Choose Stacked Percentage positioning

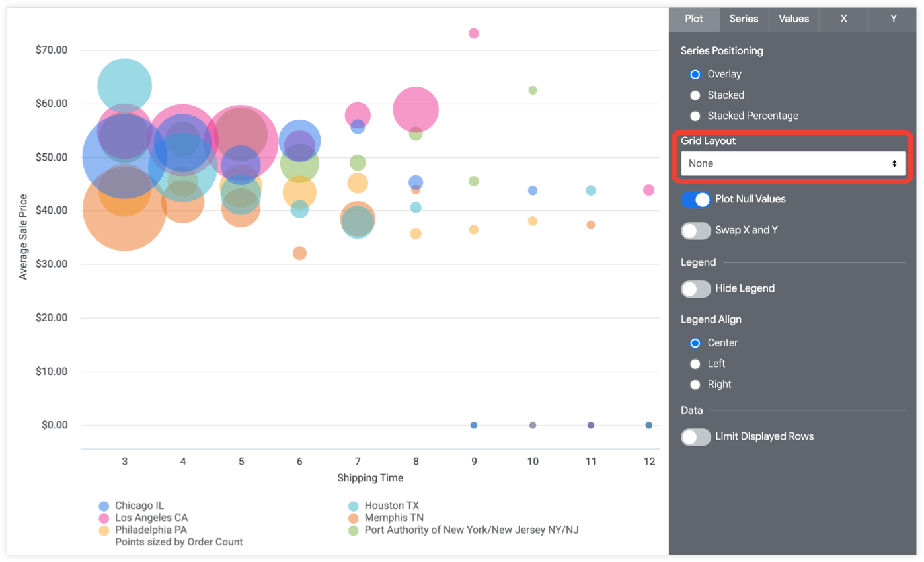pyautogui.click(x=695, y=116)
